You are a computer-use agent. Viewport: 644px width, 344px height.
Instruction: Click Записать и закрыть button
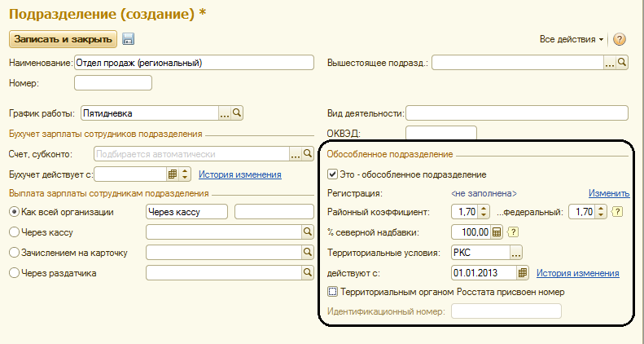(63, 38)
